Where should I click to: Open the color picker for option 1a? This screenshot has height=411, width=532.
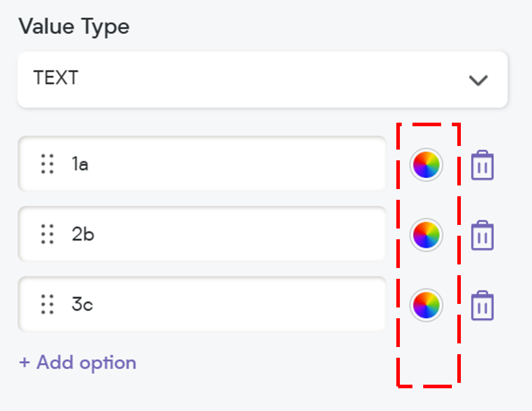[x=426, y=165]
